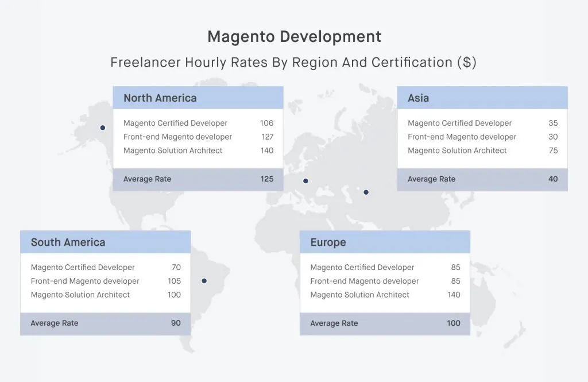Click the South America Average Rate row
Image resolution: width=588 pixels, height=382 pixels.
(106, 323)
